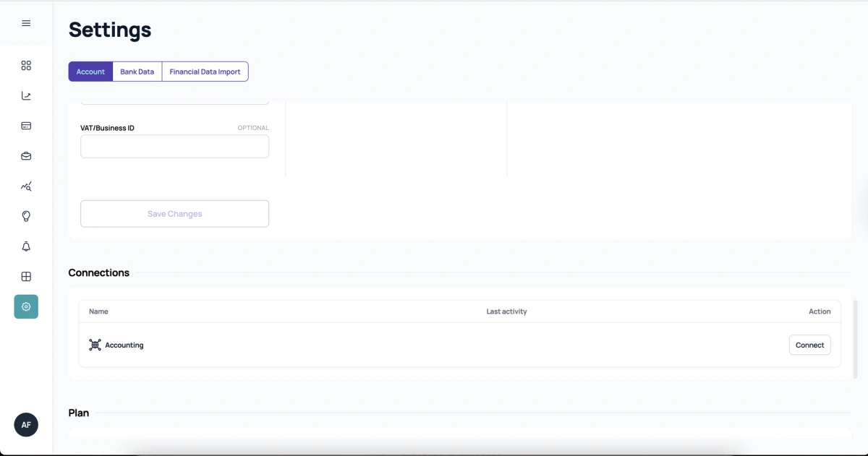Click the VAT/Business ID input field
The image size is (868, 456).
(x=174, y=146)
